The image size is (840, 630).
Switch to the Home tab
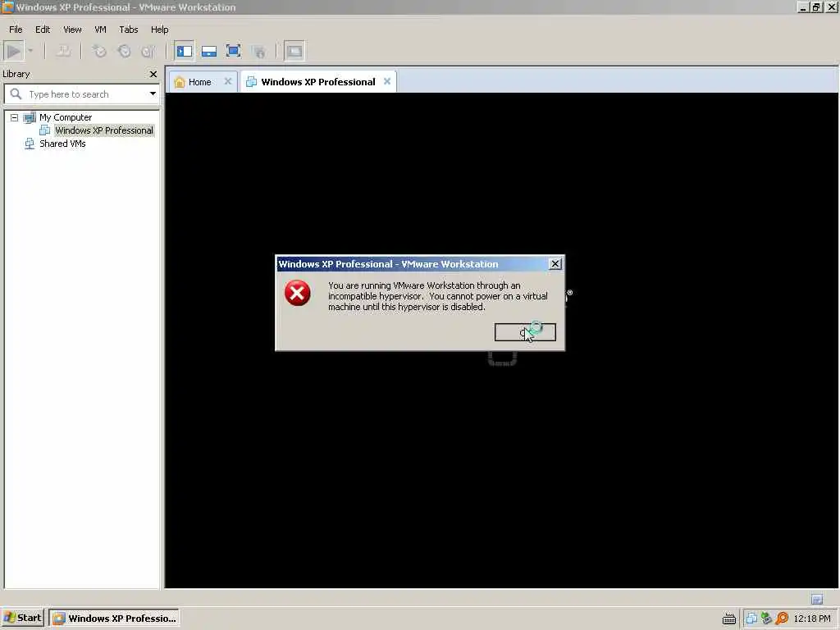200,82
